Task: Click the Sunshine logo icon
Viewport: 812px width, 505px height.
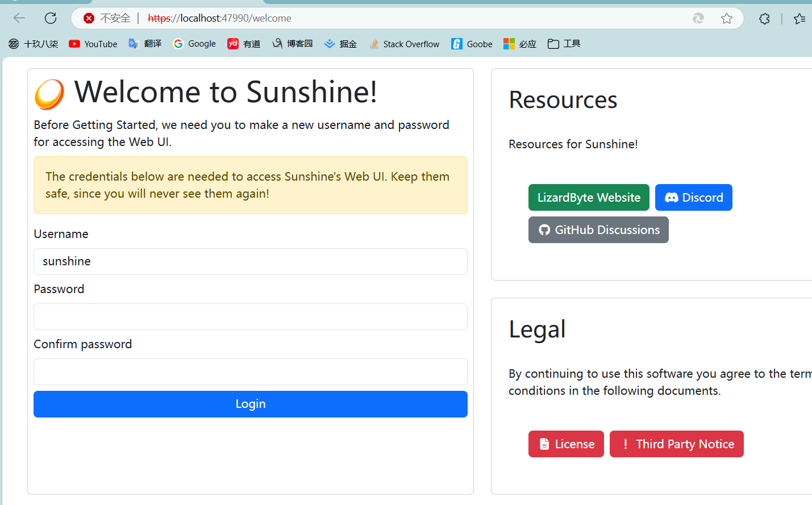Action: coord(49,94)
